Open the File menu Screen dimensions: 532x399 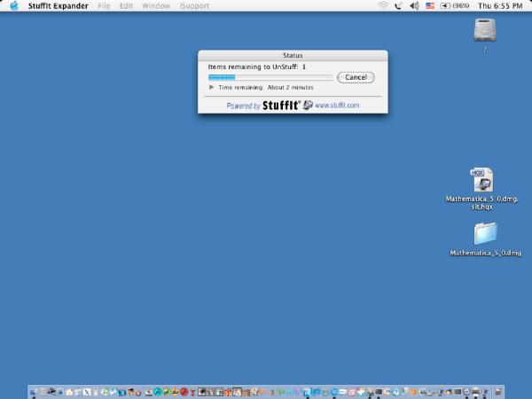tap(105, 5)
